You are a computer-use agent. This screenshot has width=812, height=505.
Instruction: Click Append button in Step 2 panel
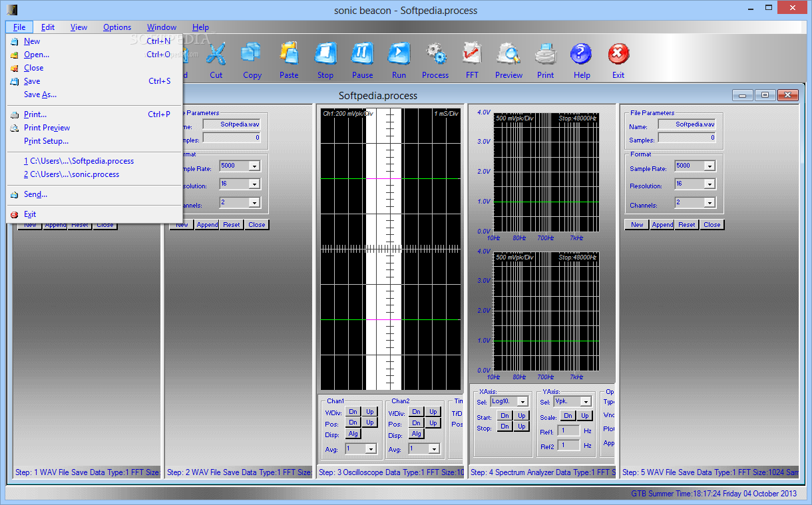(207, 225)
